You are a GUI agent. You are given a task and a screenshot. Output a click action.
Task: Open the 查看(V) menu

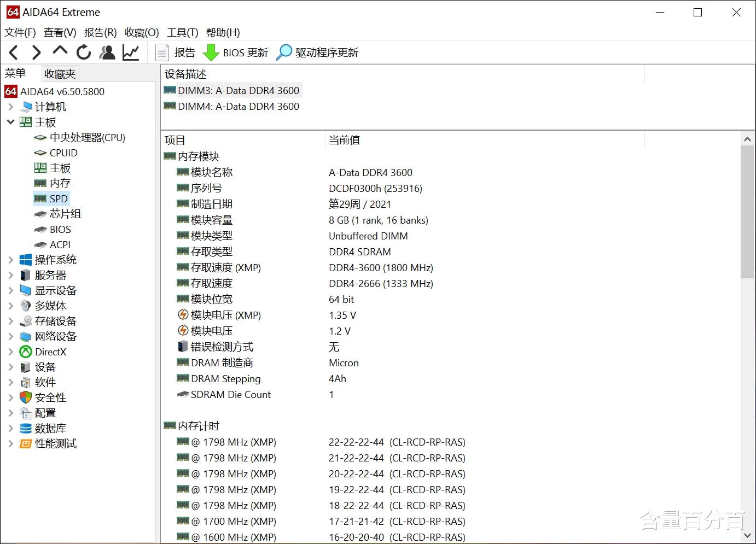[x=60, y=32]
